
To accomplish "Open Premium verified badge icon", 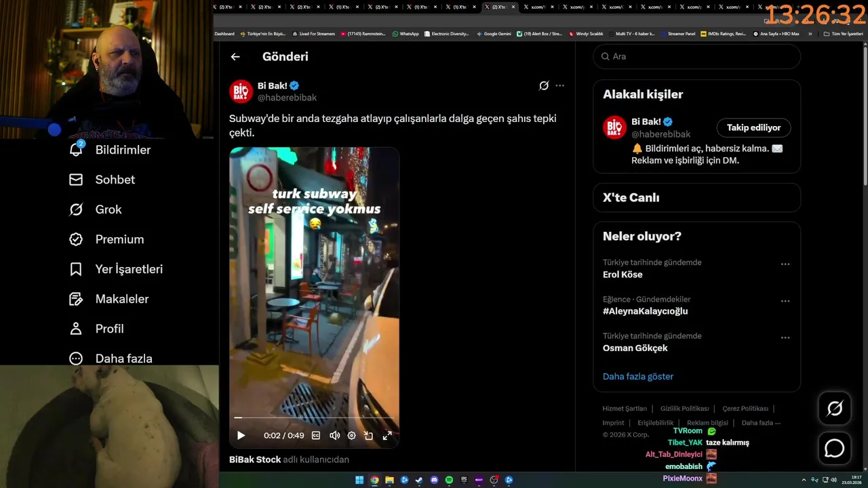I will [76, 239].
